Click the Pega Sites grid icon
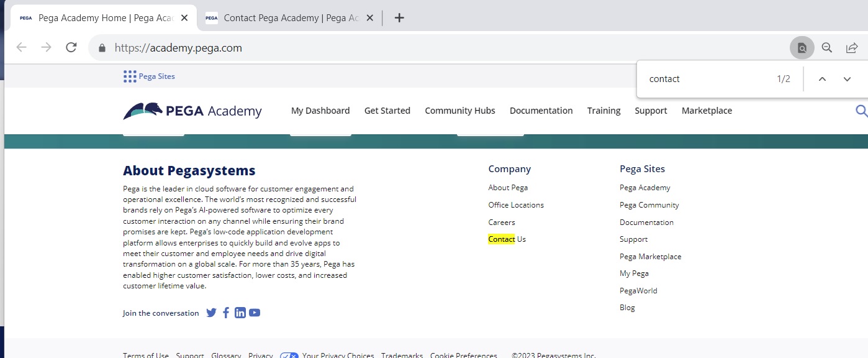Viewport: 868px width, 358px height. click(130, 76)
